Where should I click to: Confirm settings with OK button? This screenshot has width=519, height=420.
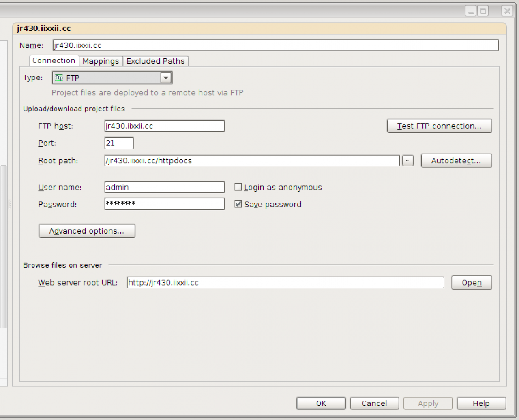[x=321, y=403]
